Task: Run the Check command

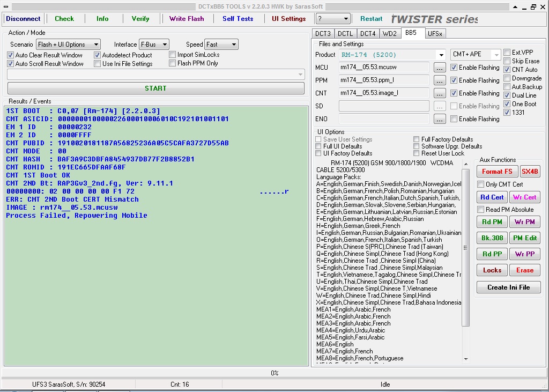Action: (x=64, y=19)
